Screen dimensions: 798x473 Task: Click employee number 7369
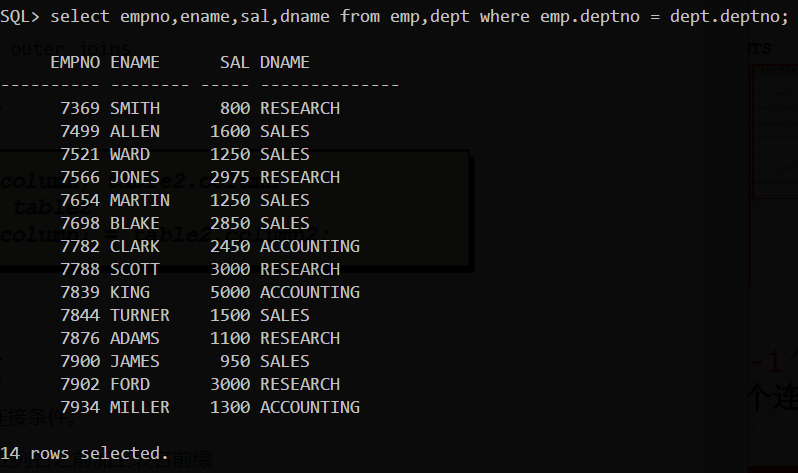tap(80, 108)
